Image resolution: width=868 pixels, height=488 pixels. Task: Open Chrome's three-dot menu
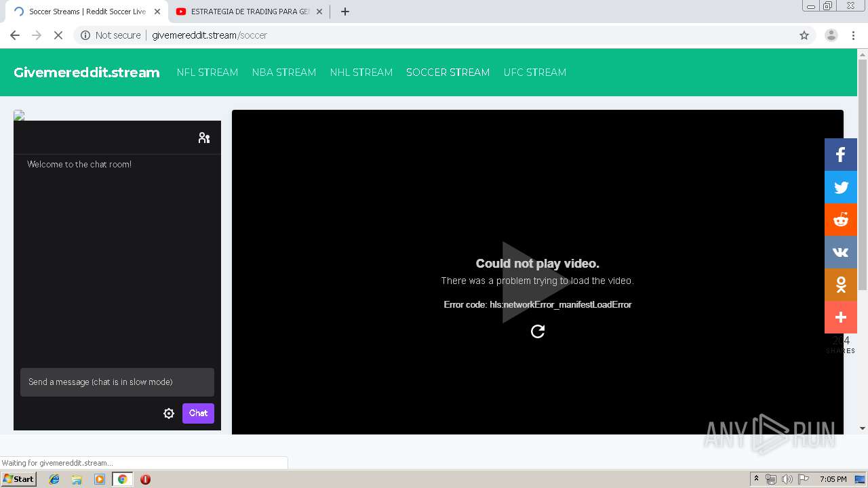tap(853, 35)
